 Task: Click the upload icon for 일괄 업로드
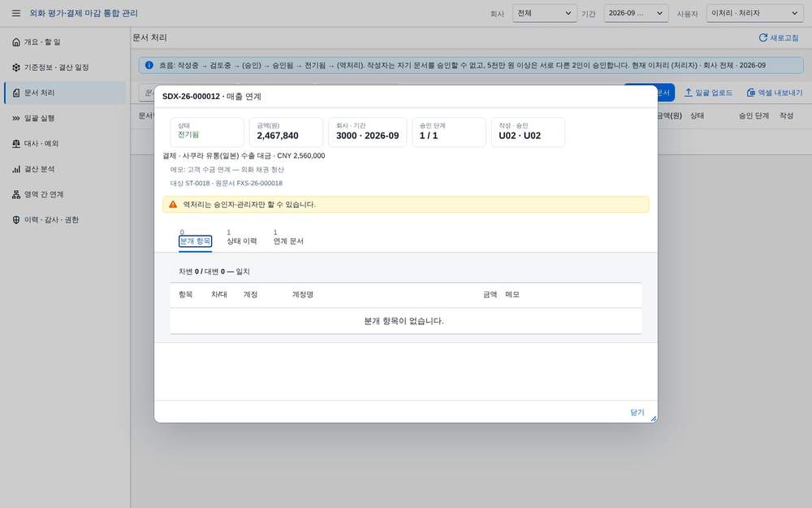point(689,93)
